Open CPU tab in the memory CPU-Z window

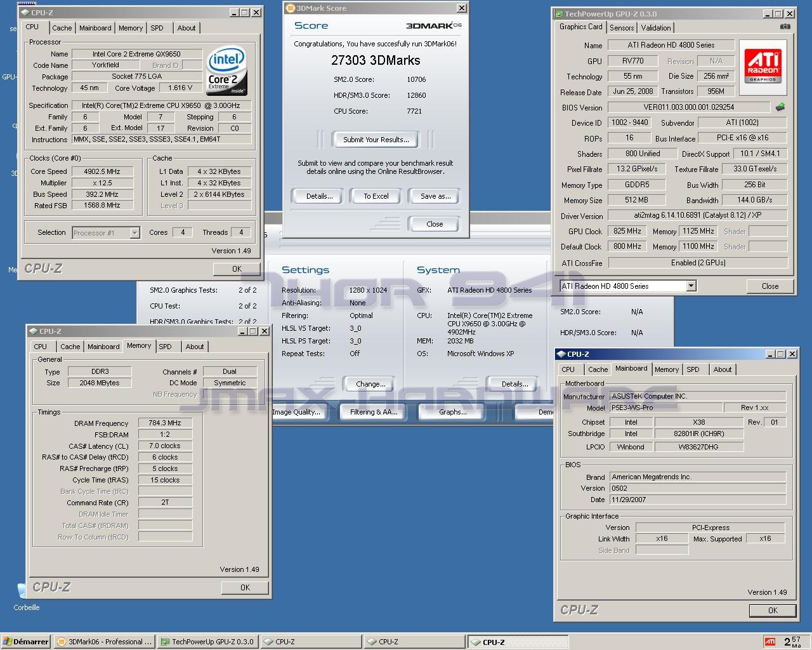pyautogui.click(x=41, y=347)
